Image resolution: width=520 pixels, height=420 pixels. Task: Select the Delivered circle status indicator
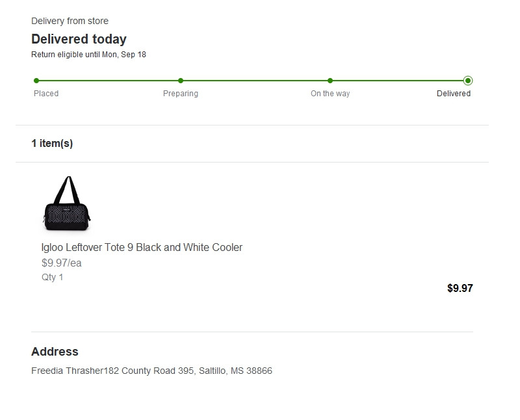pyautogui.click(x=468, y=81)
